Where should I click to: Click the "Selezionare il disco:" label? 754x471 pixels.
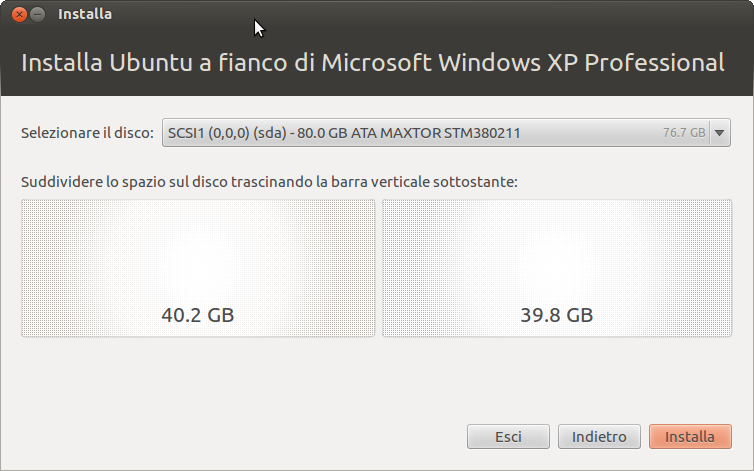[88, 132]
